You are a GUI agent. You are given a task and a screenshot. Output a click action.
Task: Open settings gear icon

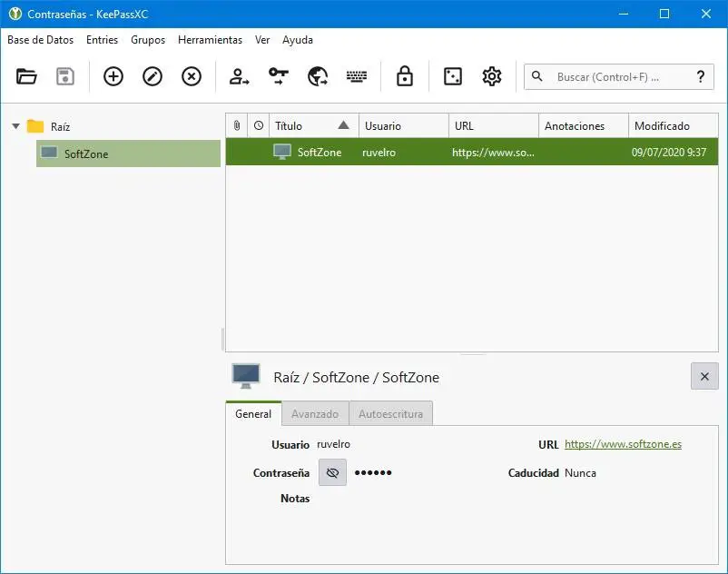(x=492, y=76)
